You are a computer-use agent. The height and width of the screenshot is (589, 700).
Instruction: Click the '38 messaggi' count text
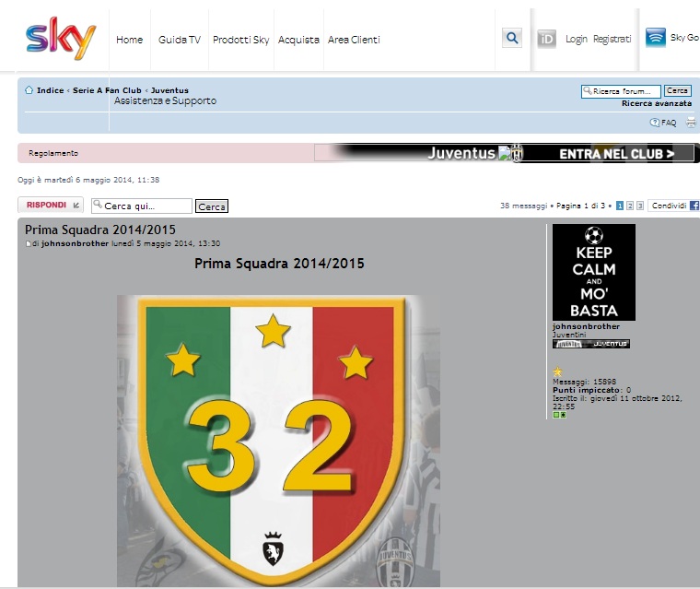click(x=523, y=206)
